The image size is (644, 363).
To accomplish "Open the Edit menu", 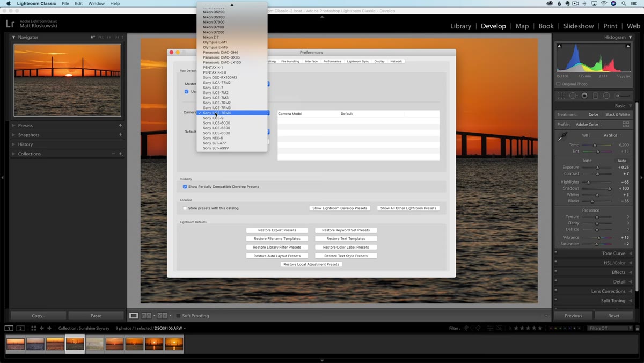I will pyautogui.click(x=78, y=3).
